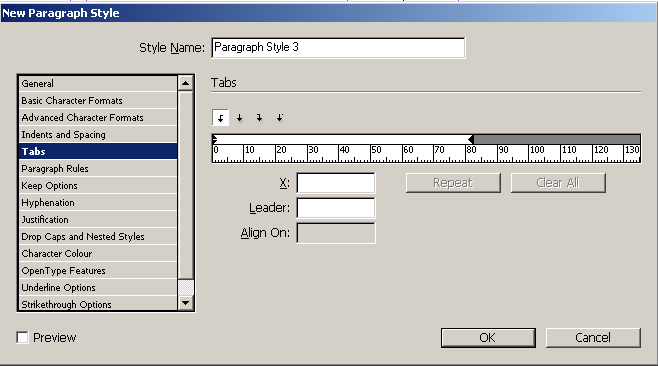
Task: Open Character Colour category
Action: 98,254
